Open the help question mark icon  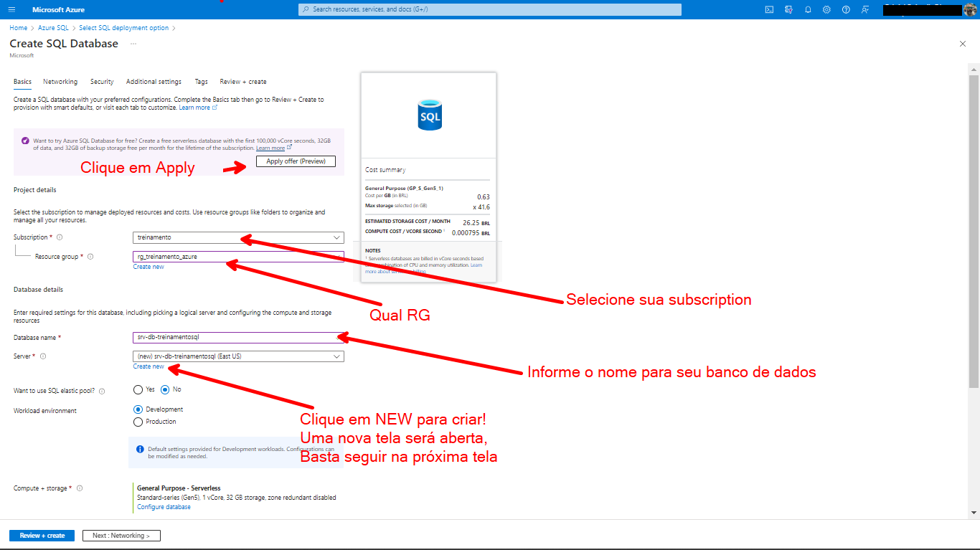click(846, 9)
